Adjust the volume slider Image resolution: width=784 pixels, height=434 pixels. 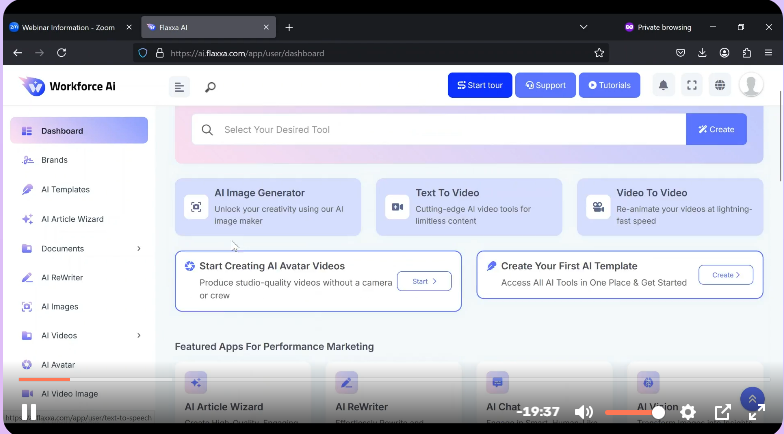pos(634,412)
